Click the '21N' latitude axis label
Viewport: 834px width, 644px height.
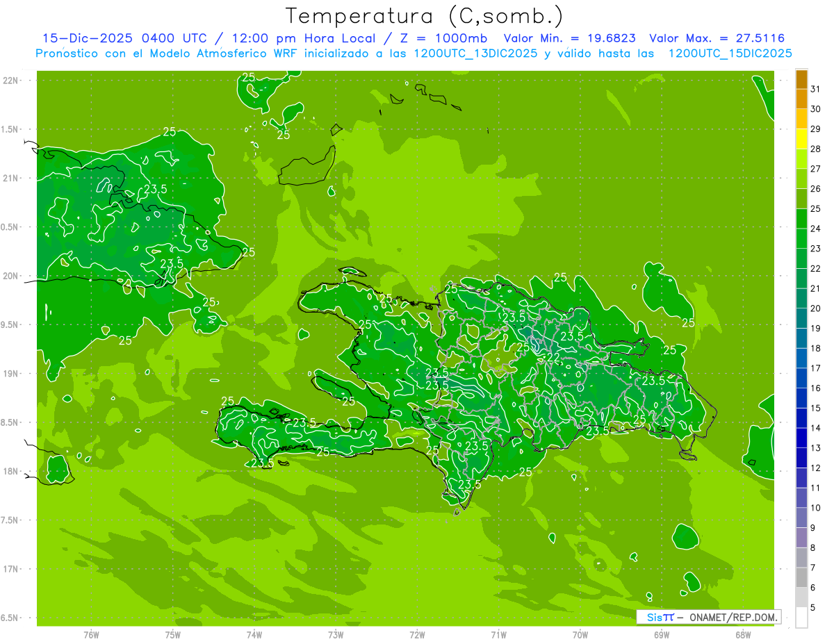[10, 178]
